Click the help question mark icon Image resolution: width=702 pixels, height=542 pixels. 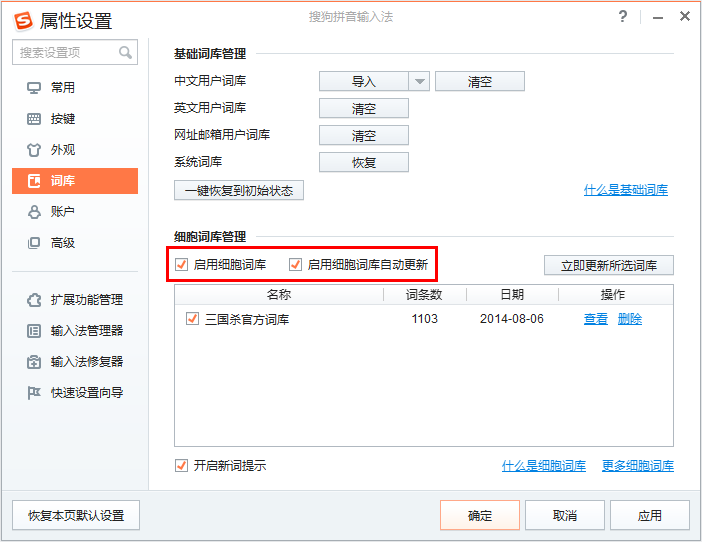tap(623, 17)
